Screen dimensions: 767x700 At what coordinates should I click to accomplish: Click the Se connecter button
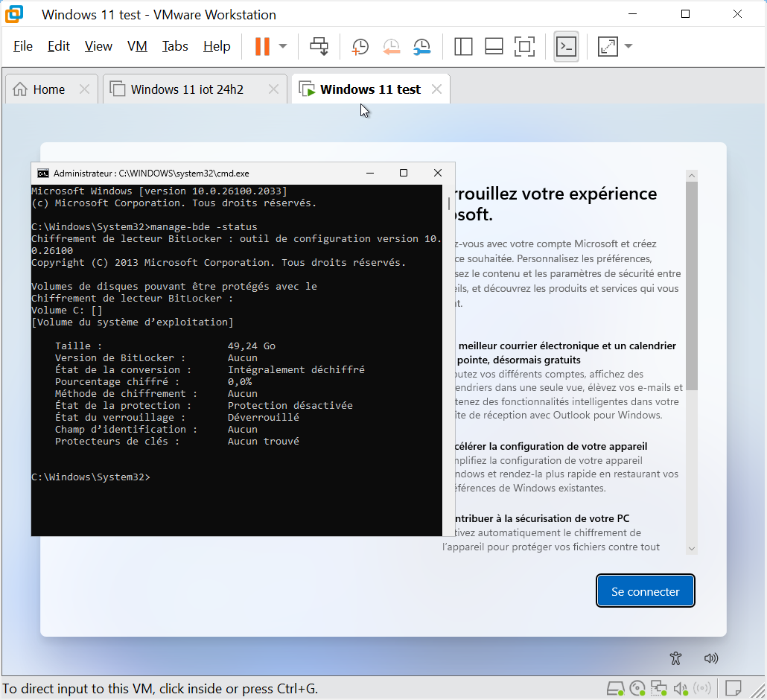(645, 591)
